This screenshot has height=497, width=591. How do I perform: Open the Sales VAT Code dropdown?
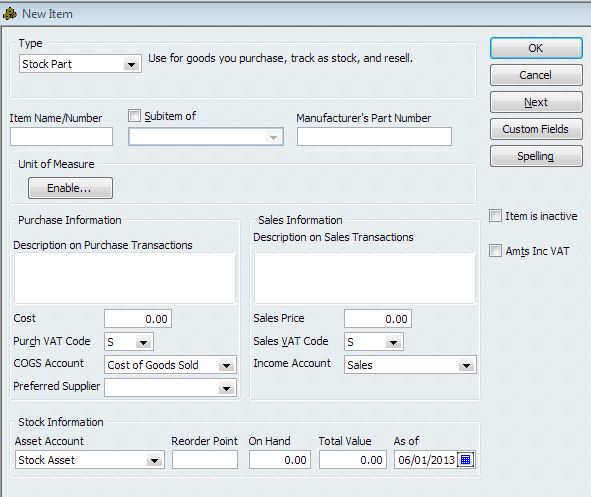click(374, 342)
